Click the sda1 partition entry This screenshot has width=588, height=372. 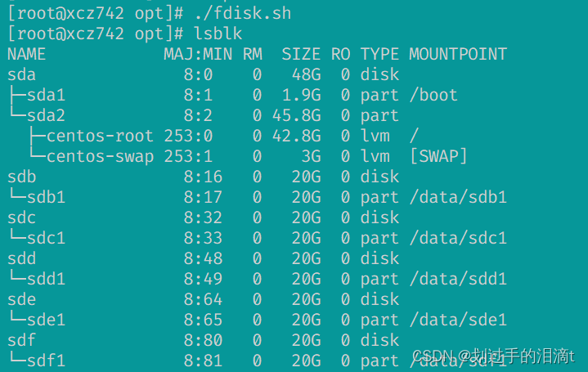[46, 95]
